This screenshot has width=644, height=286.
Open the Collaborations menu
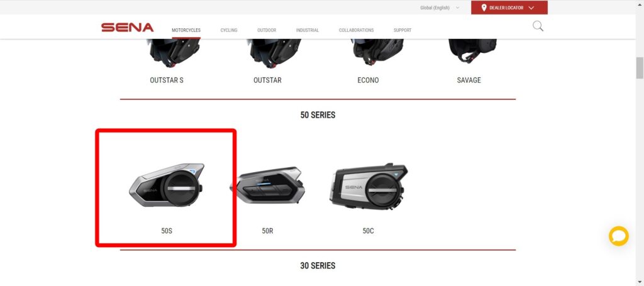tap(356, 30)
